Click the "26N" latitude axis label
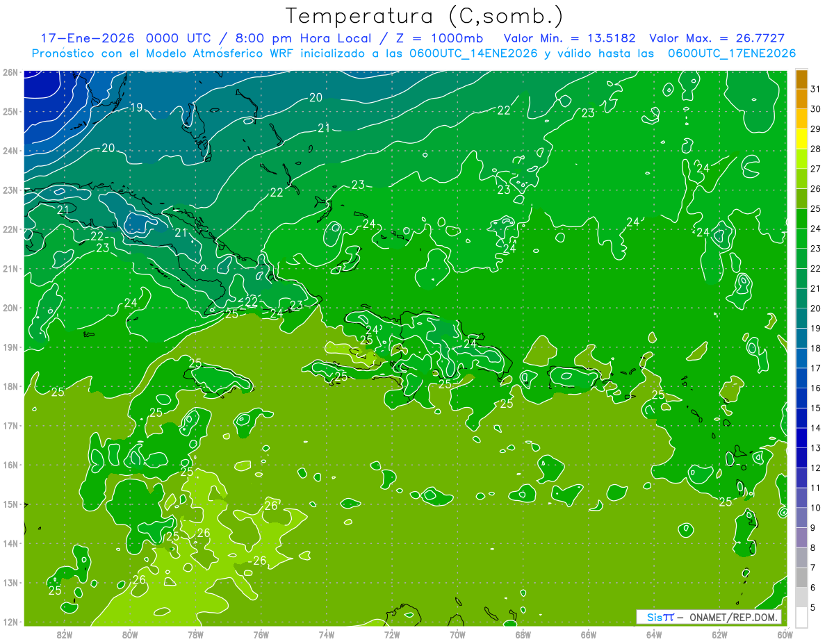This screenshot has width=834, height=644. [x=10, y=72]
